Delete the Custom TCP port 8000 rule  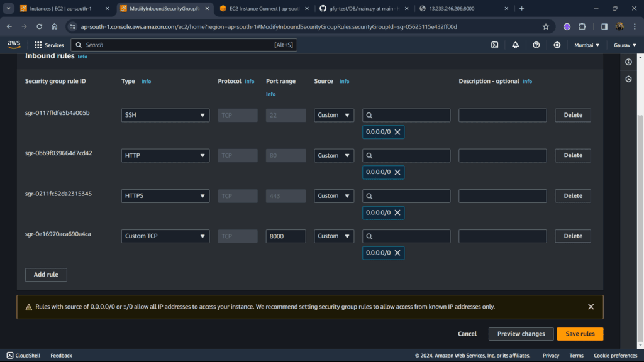(572, 236)
